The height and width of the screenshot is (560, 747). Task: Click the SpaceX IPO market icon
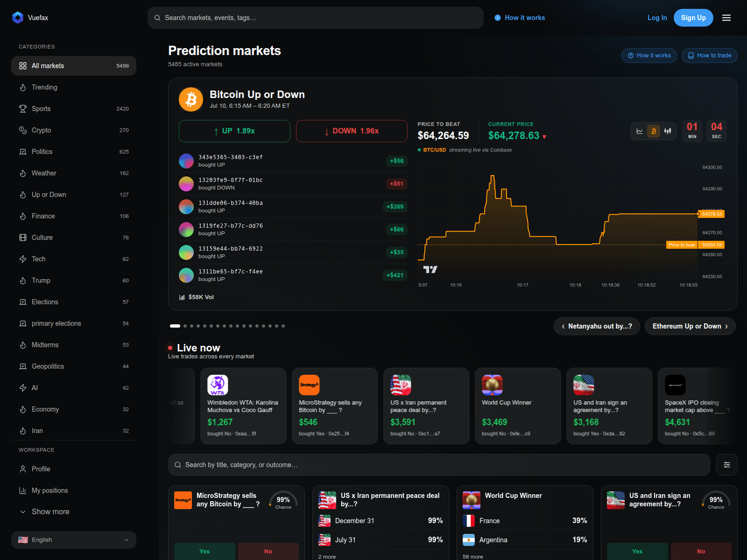[675, 385]
